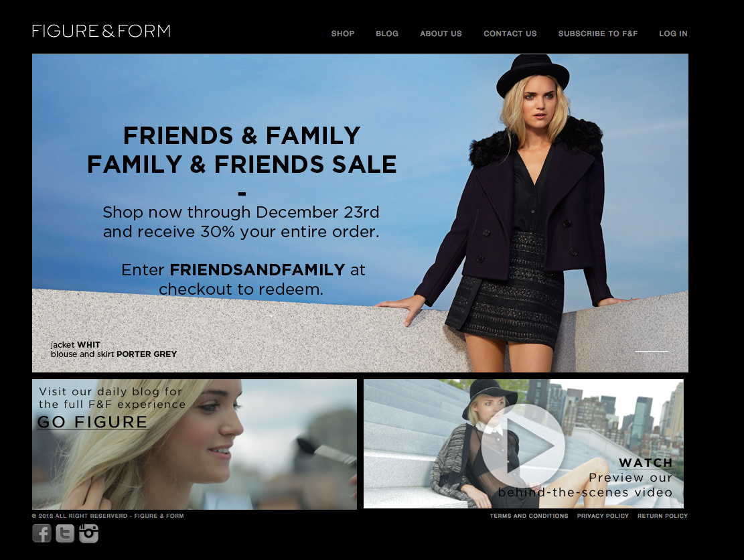The width and height of the screenshot is (744, 560).
Task: Select the white slide indicator line
Action: pos(652,351)
